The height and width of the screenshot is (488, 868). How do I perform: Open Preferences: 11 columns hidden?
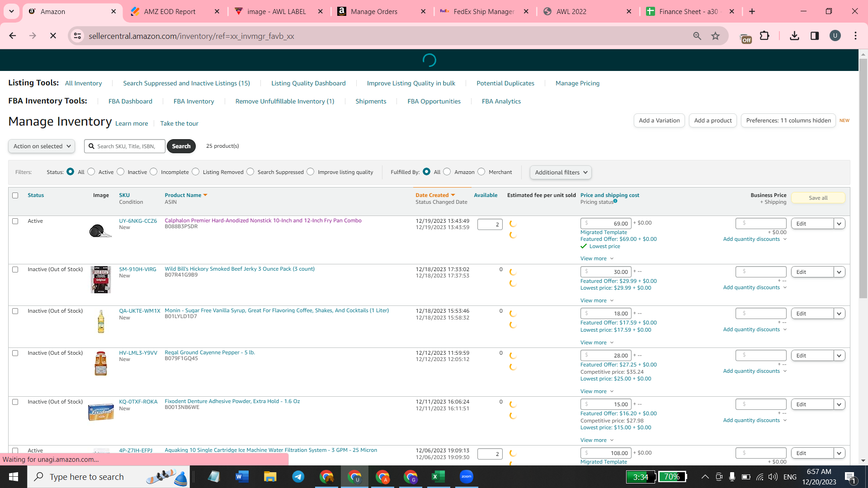[788, 121]
